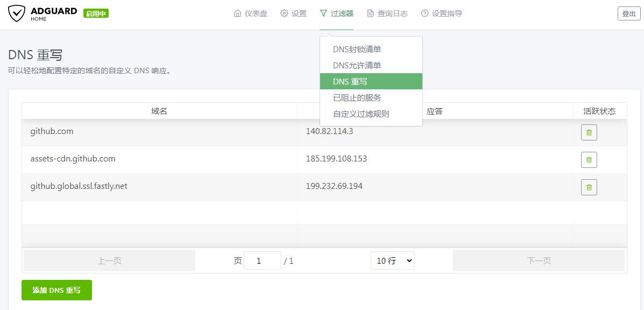Delete the assets-cdn.github.com rewrite entry

589,159
